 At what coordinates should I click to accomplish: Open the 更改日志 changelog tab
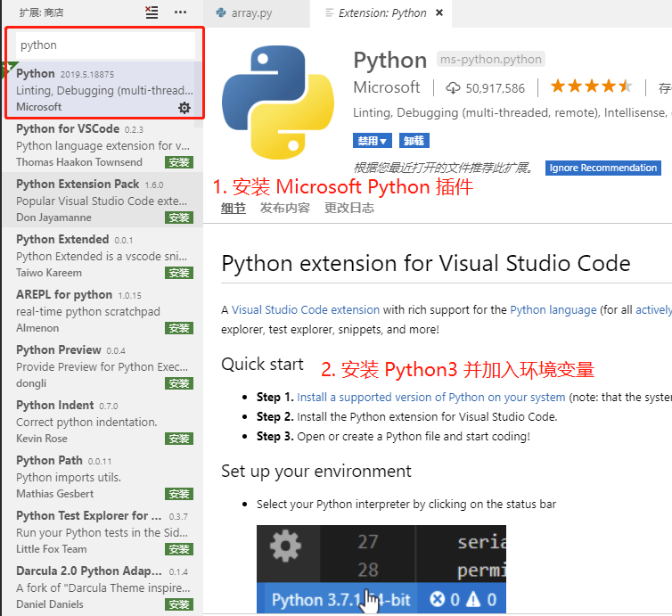[x=348, y=208]
